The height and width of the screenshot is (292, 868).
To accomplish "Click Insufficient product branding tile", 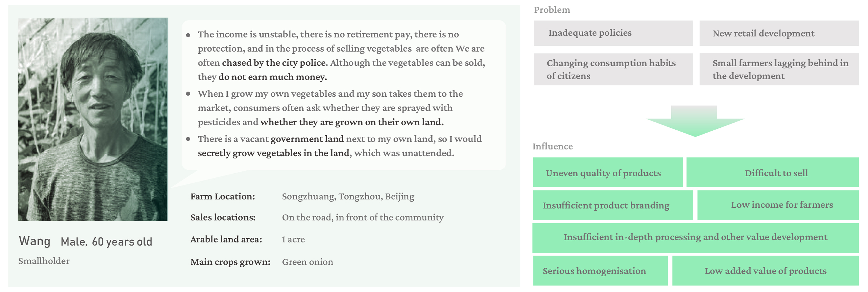I will pyautogui.click(x=613, y=205).
